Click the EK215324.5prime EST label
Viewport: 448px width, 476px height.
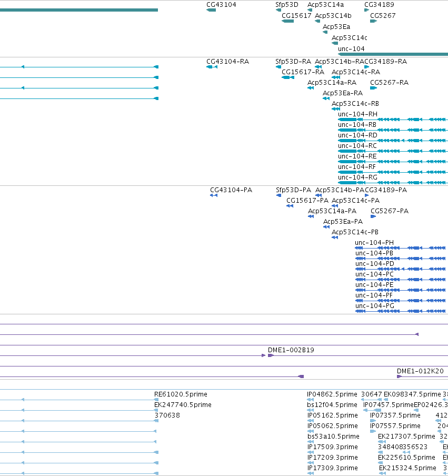407,468
